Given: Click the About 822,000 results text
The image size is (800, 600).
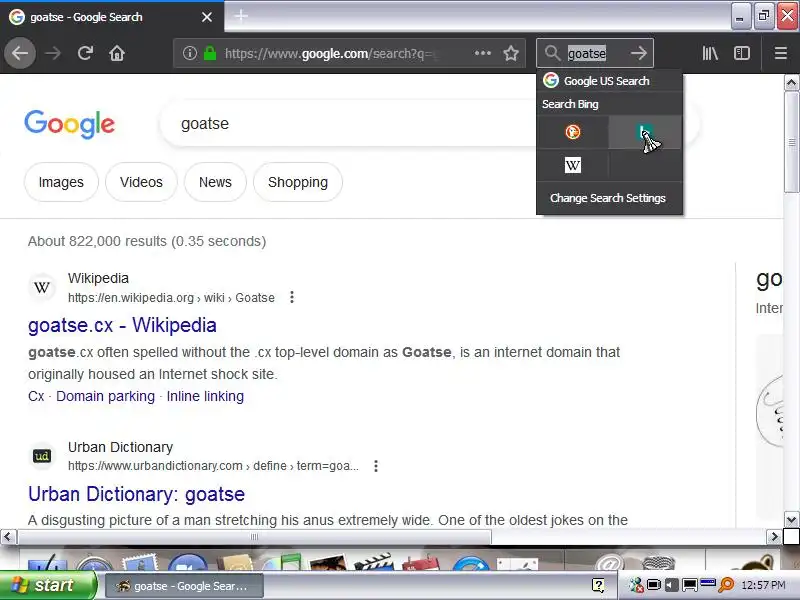Looking at the screenshot, I should tap(147, 241).
